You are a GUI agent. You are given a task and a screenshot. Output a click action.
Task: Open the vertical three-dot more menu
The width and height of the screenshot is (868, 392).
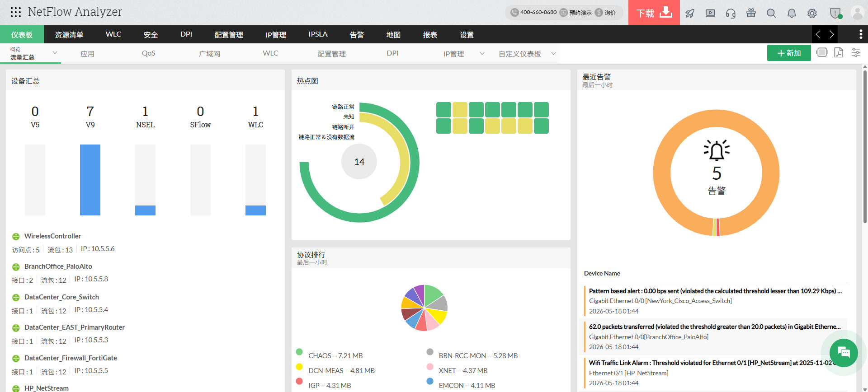click(x=861, y=34)
